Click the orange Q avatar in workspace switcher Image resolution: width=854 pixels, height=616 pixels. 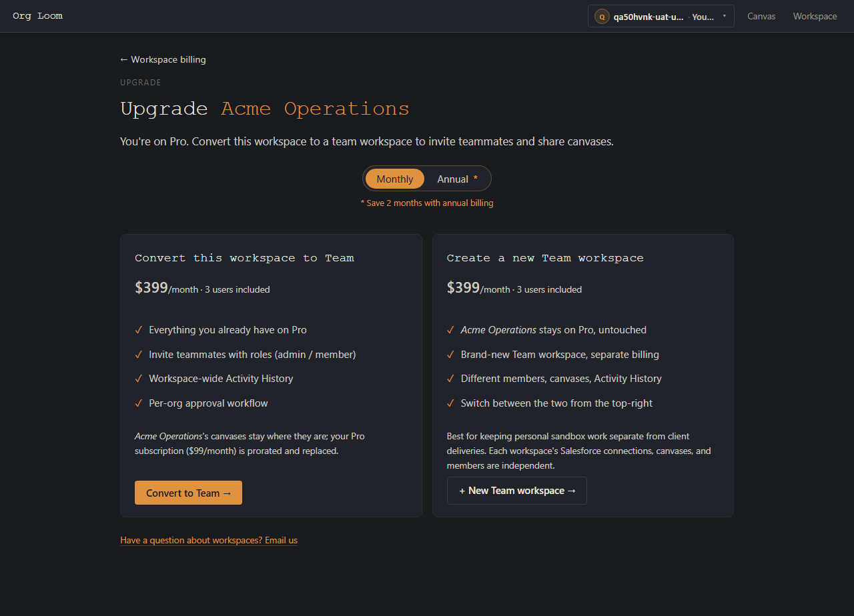602,17
